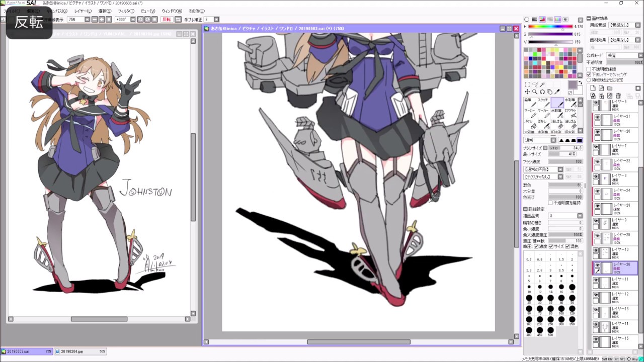The image size is (644, 362).
Task: Toggle pen pressure 濃度 checkbox
Action: click(x=536, y=246)
